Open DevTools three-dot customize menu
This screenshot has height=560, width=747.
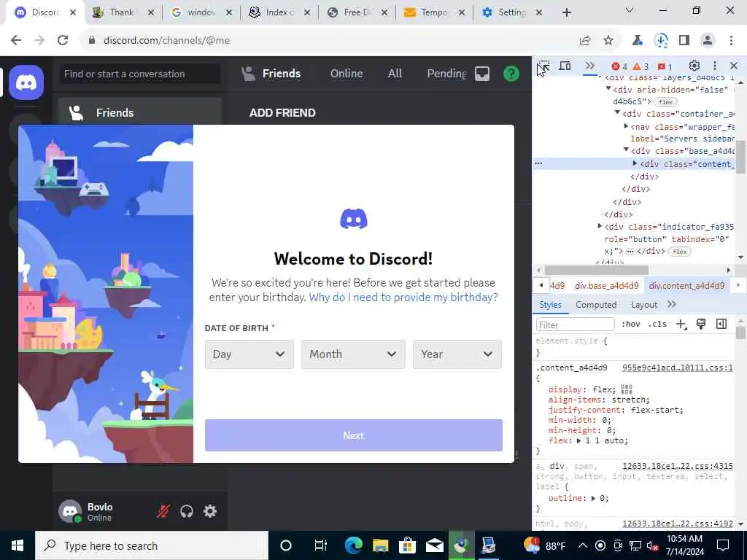click(x=715, y=66)
